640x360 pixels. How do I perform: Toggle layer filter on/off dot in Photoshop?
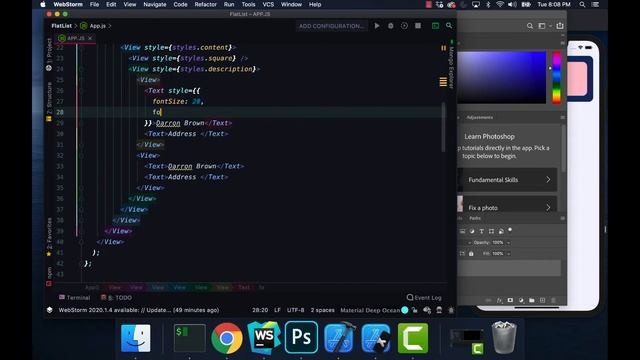click(510, 230)
